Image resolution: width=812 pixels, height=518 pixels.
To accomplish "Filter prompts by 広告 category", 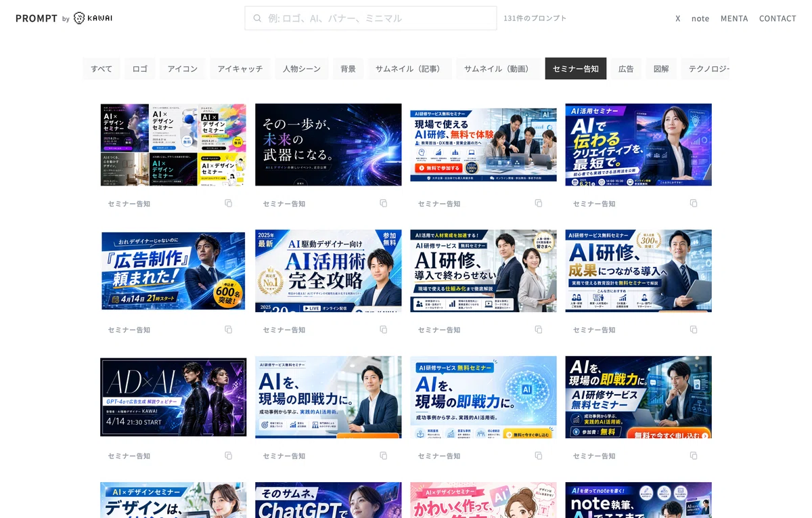I will (x=627, y=68).
